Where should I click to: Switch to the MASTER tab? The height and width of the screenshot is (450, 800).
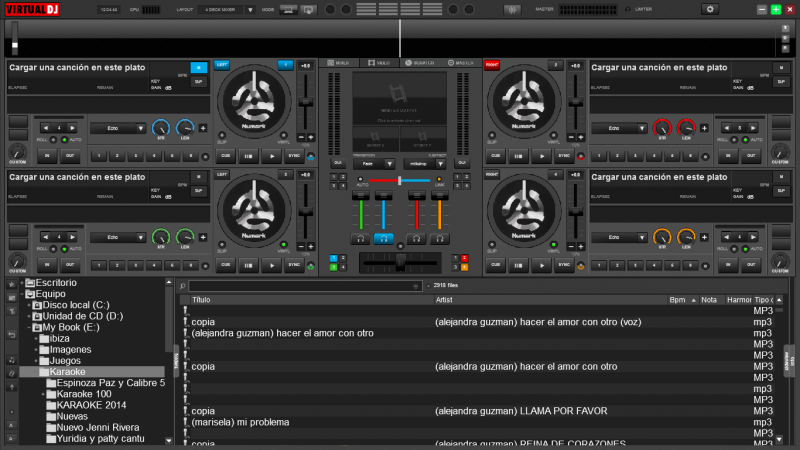pyautogui.click(x=461, y=63)
